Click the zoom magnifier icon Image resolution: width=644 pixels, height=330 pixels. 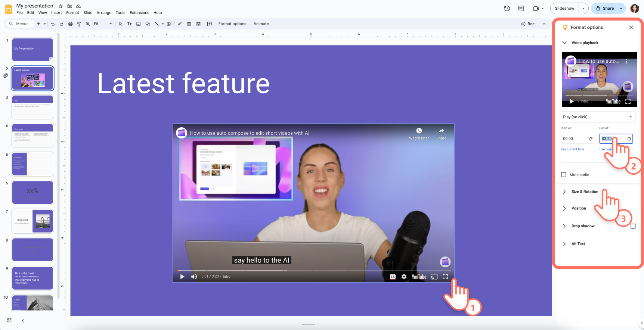pyautogui.click(x=88, y=24)
